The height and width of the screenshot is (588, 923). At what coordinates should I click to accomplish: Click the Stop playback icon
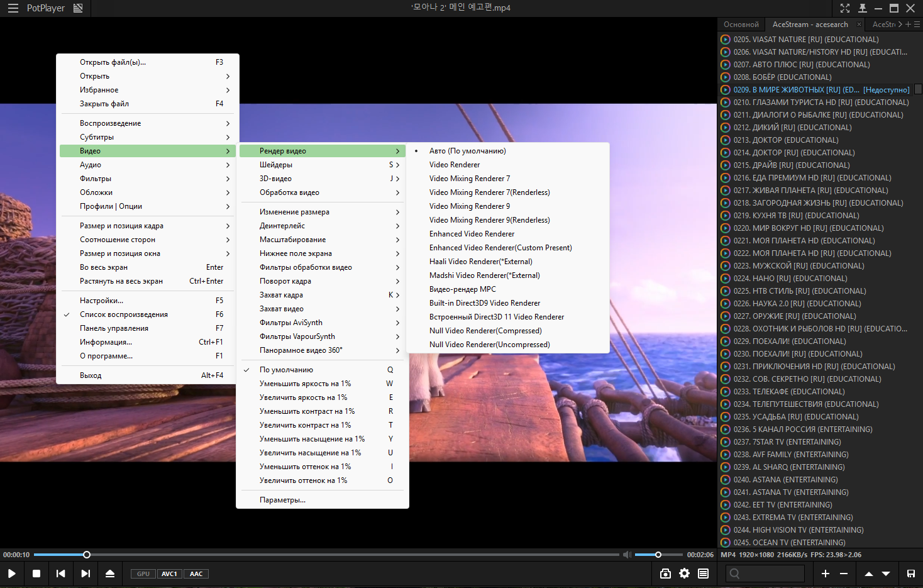(x=36, y=574)
